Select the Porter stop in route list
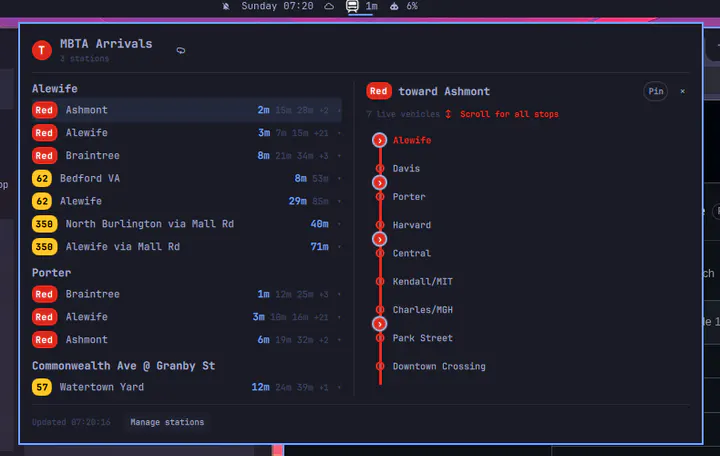The height and width of the screenshot is (456, 720). (x=409, y=197)
